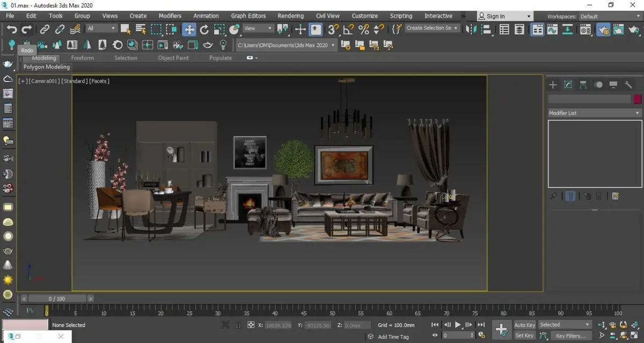The height and width of the screenshot is (343, 644).
Task: Open the View reference coordinate dropdown
Action: point(259,28)
